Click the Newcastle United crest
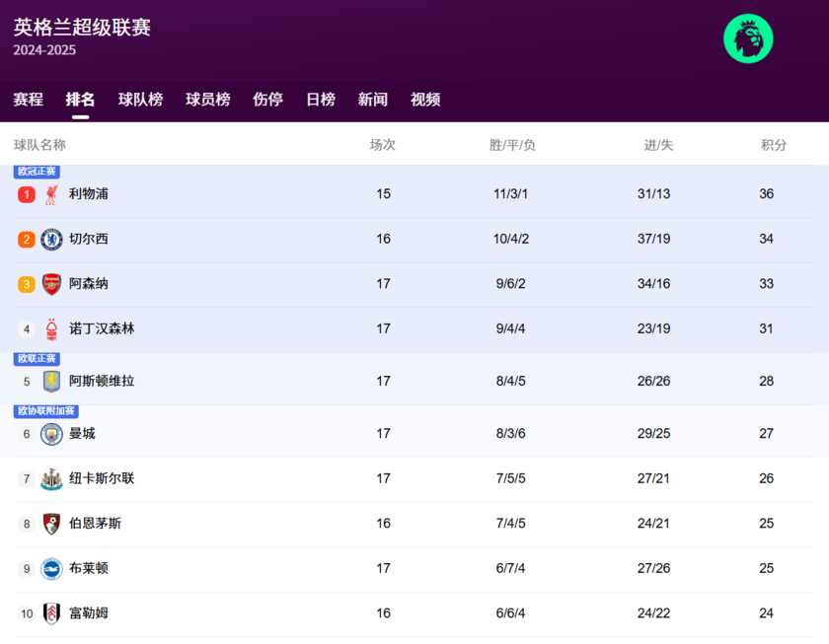 [49, 478]
